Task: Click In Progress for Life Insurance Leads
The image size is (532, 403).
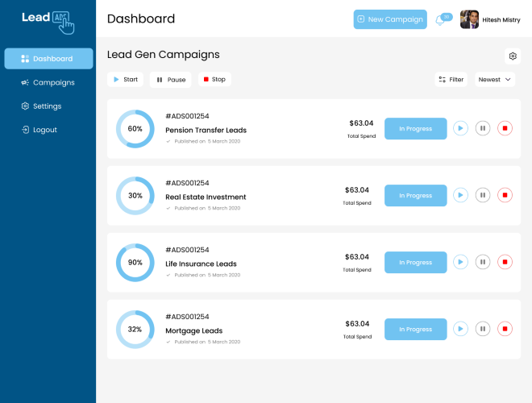Action: click(x=416, y=262)
